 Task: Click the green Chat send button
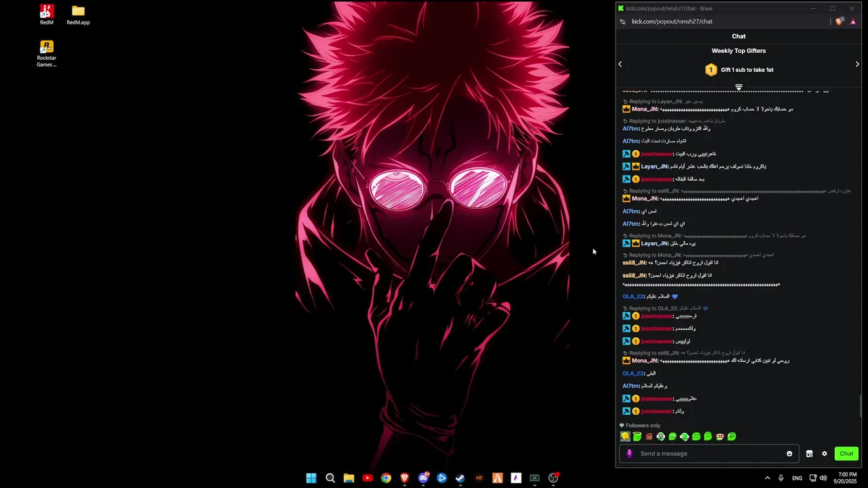[846, 453]
